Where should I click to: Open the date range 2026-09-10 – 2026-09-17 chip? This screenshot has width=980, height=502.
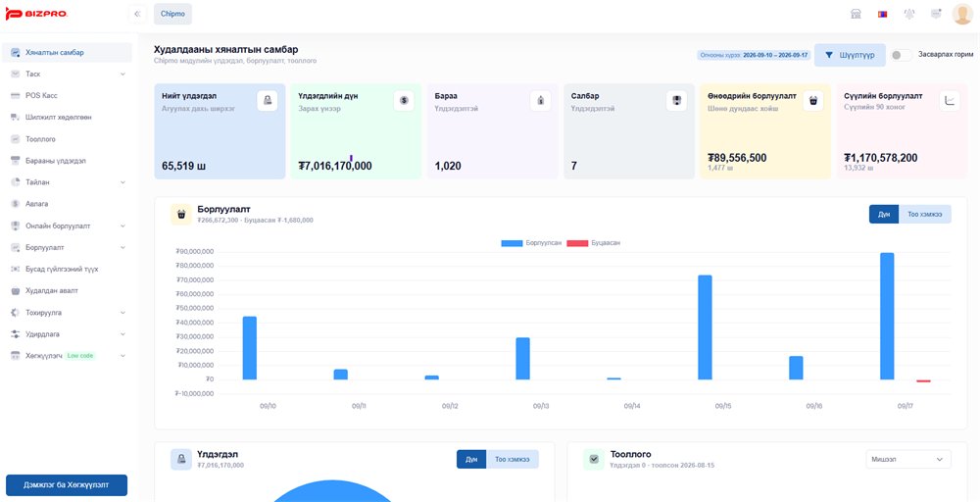coord(754,55)
